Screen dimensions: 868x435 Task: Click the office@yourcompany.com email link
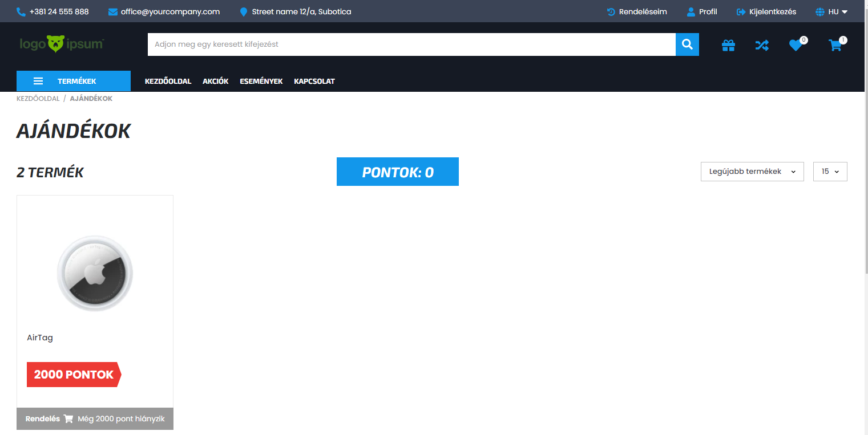(170, 11)
